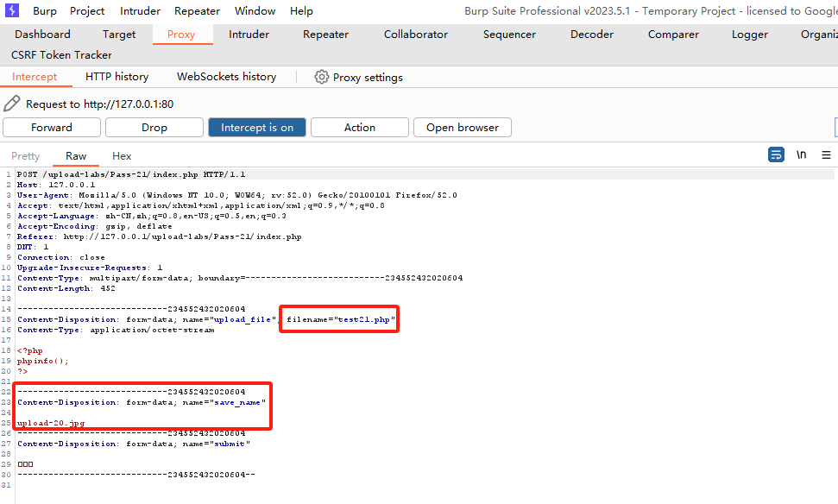The image size is (838, 504).
Task: Click the User-Agent header line
Action: 237,195
